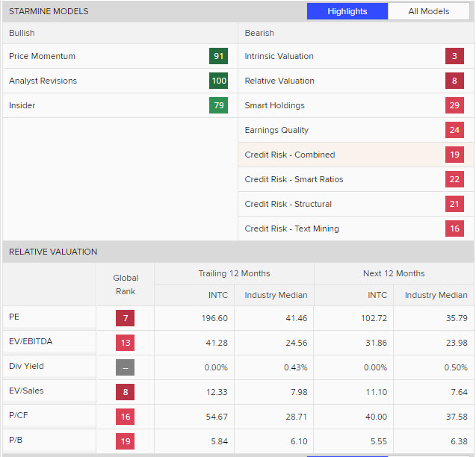Open Credit Risk - Smart Ratios row
Image resolution: width=476 pixels, height=457 pixels.
(x=356, y=179)
